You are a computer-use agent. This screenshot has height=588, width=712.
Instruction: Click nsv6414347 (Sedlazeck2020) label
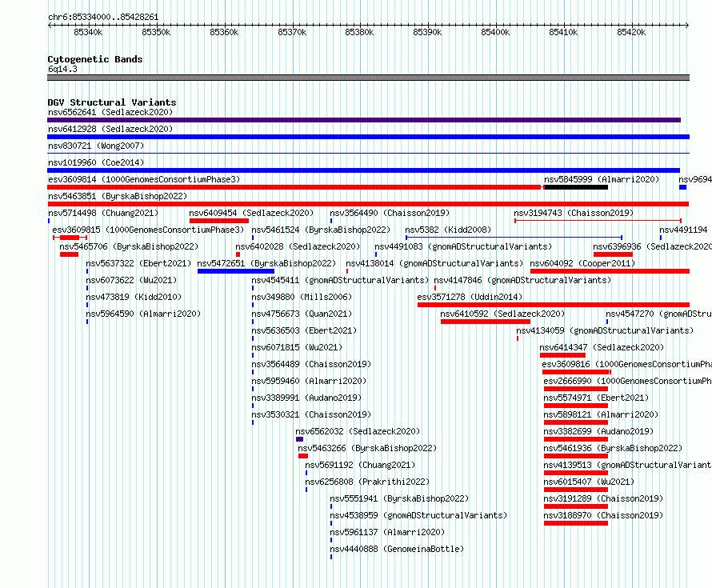(602, 347)
